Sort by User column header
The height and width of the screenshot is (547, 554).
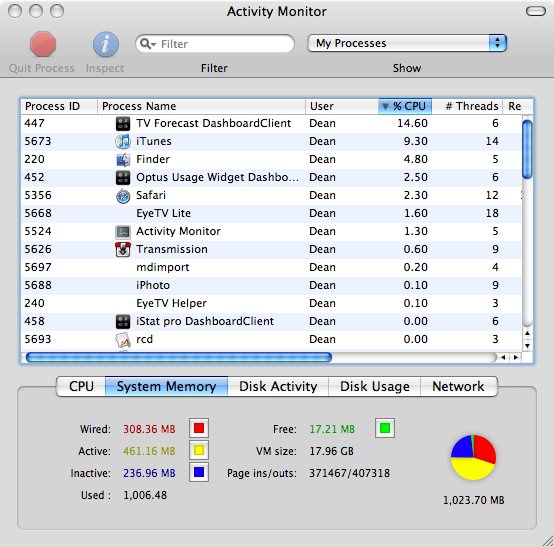pos(342,106)
